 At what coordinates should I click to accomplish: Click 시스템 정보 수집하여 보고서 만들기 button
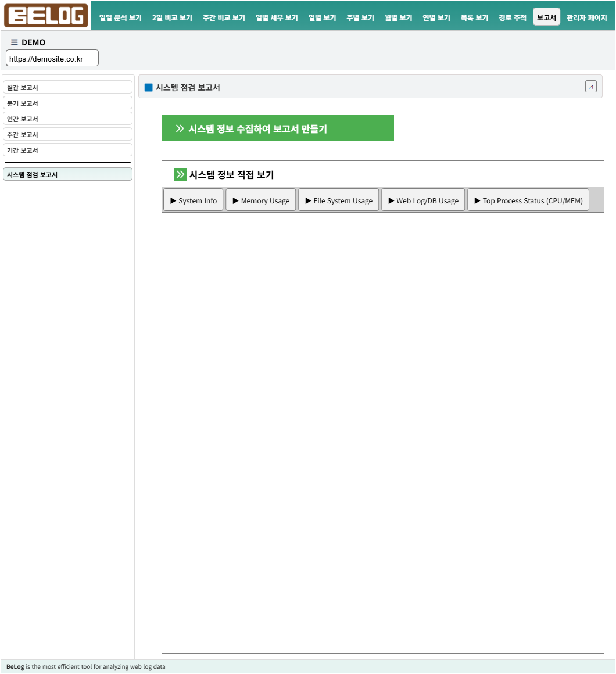[x=278, y=128]
